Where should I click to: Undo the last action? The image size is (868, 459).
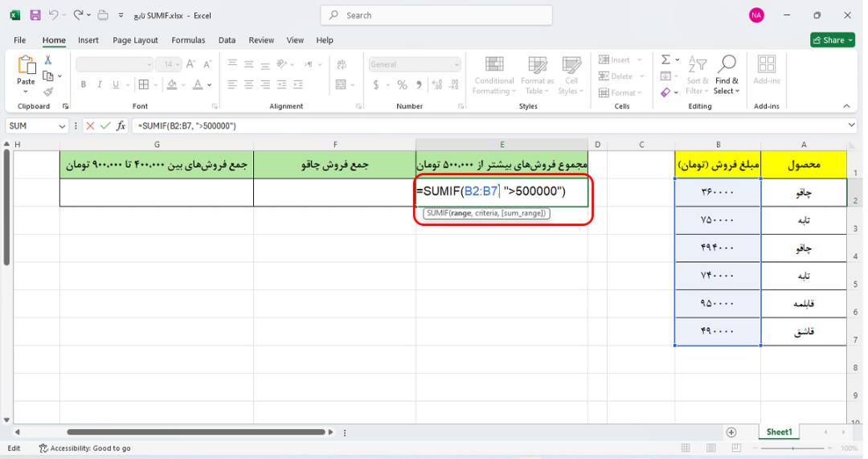point(54,15)
